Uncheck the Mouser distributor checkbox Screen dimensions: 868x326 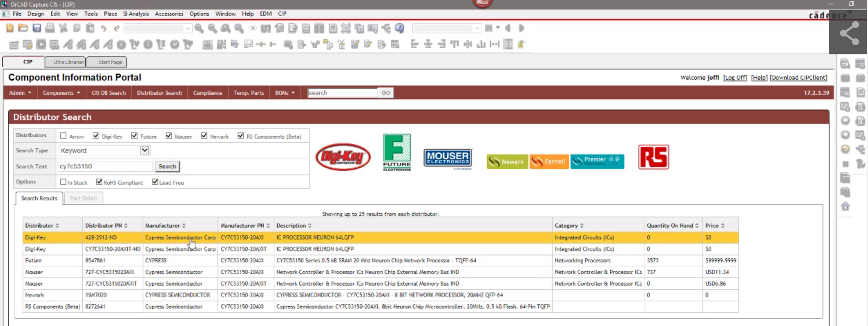click(x=169, y=136)
